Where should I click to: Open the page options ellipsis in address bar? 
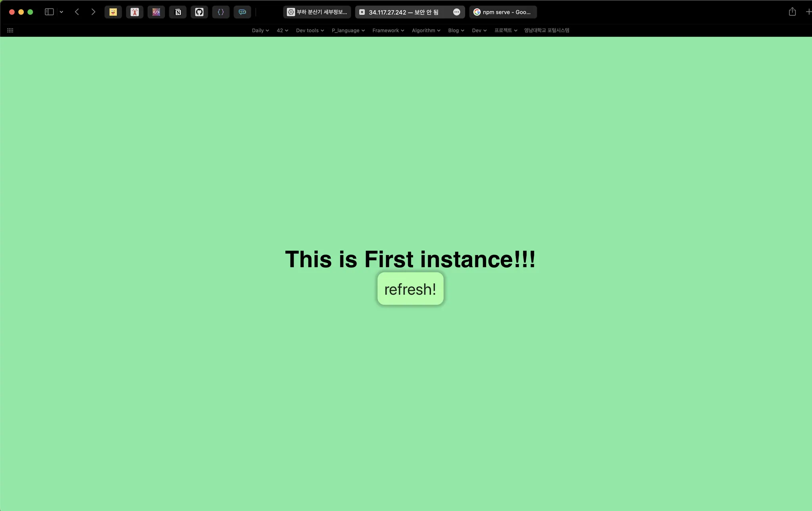coord(456,12)
